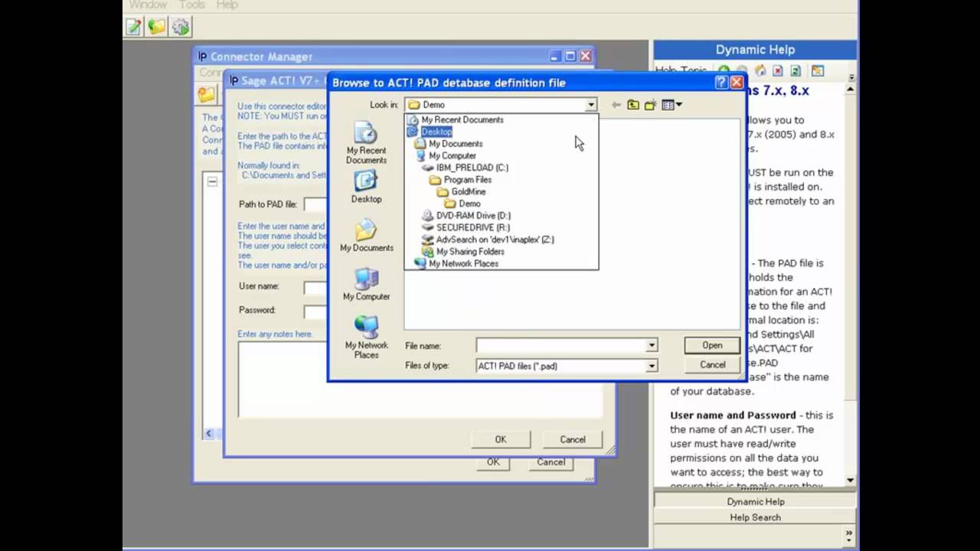The width and height of the screenshot is (980, 551).
Task: Select My Network Places in Look in list
Action: 463,263
